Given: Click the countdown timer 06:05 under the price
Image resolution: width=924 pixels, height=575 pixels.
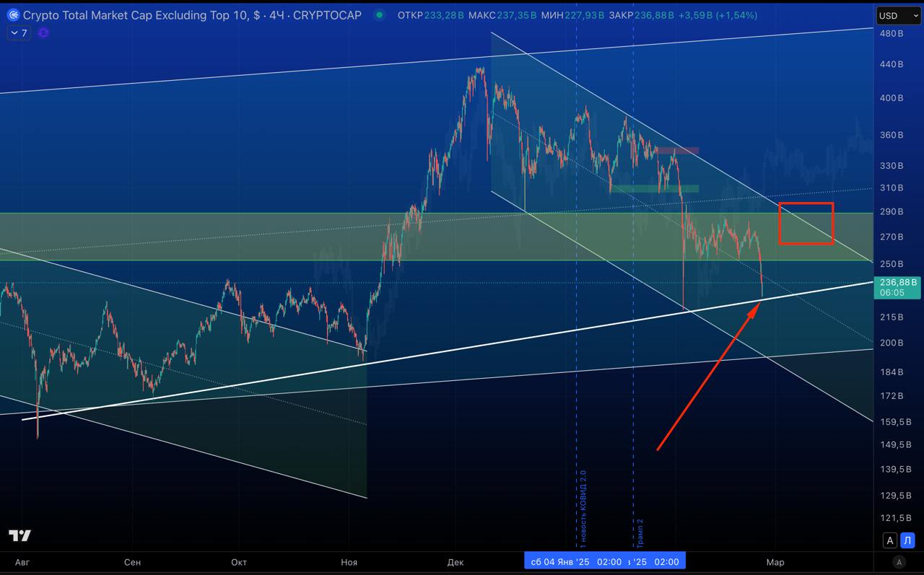Looking at the screenshot, I should click(x=892, y=293).
